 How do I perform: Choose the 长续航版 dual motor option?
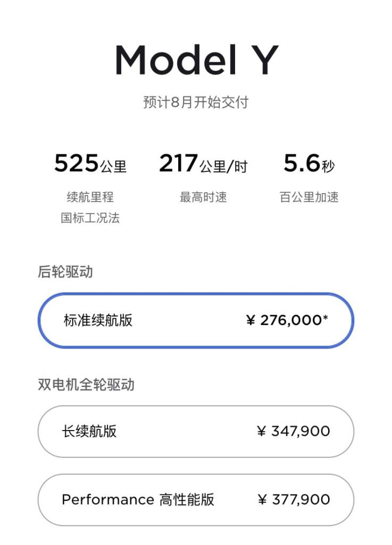89,431
